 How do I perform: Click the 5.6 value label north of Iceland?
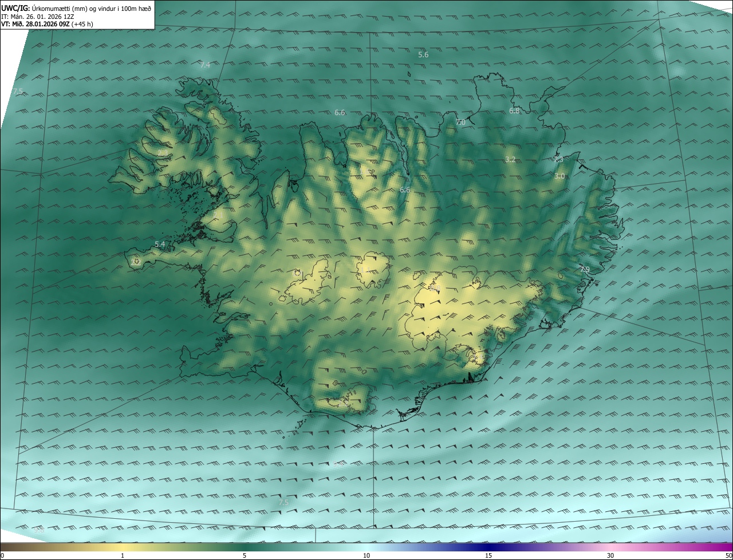pyautogui.click(x=423, y=55)
